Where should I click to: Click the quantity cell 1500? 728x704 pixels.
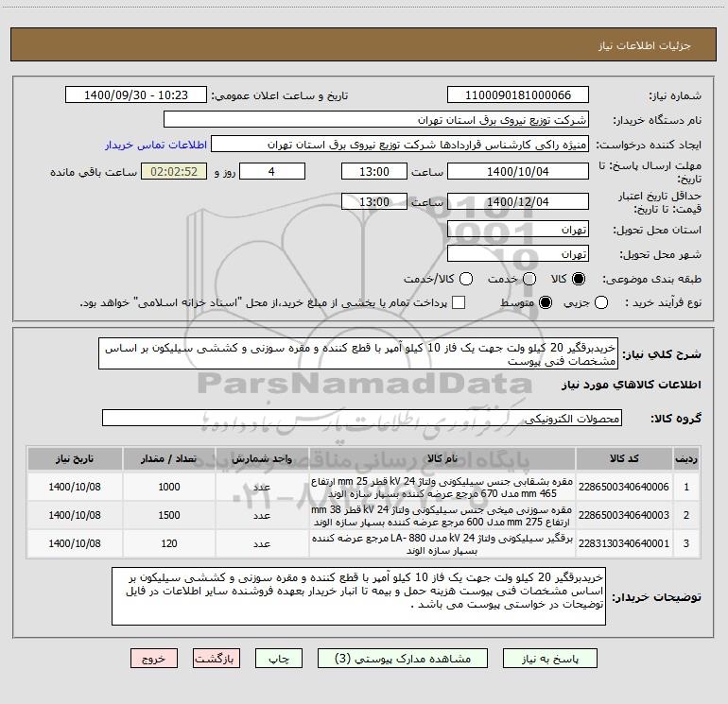(168, 515)
